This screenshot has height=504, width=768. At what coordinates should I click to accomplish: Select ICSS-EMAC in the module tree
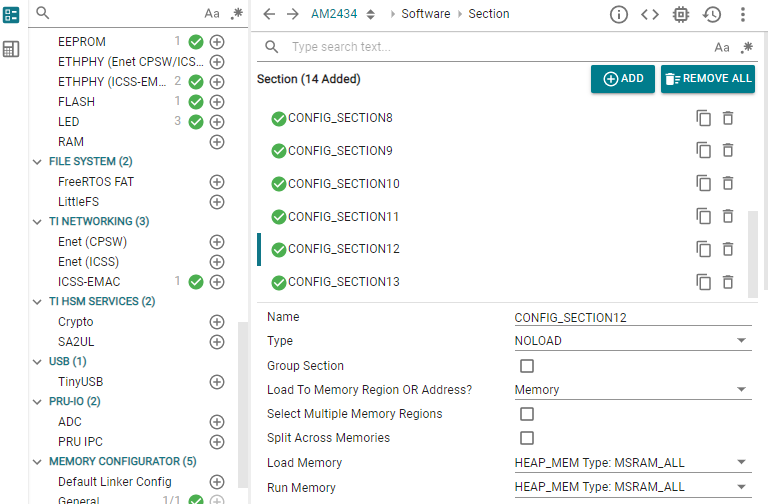click(x=89, y=282)
